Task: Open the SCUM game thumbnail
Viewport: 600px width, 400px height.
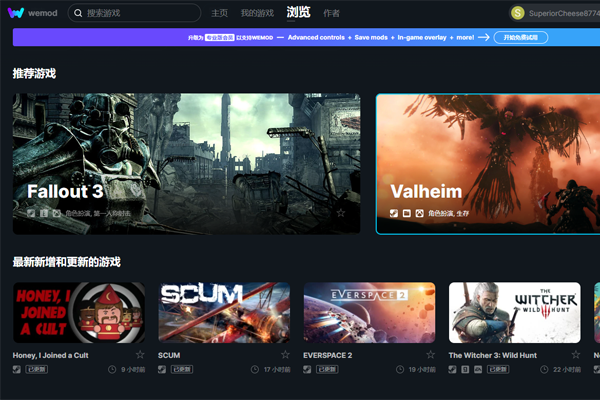Action: [x=224, y=312]
